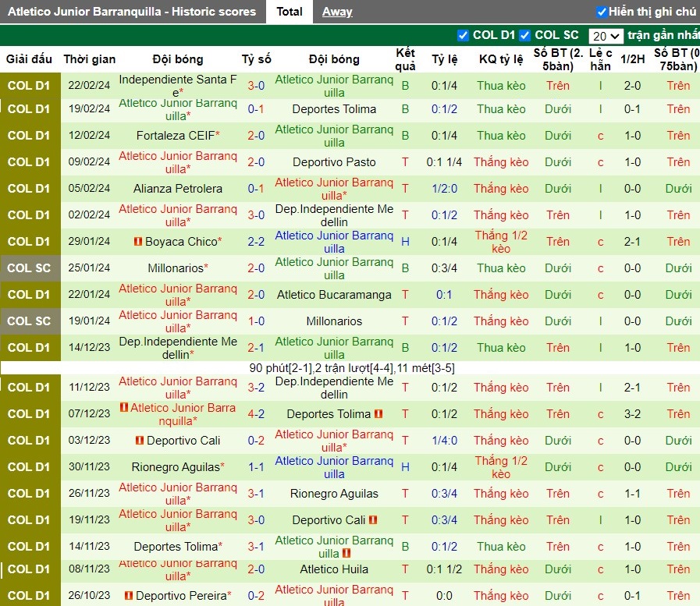Image resolution: width=700 pixels, height=606 pixels.
Task: Click 'Thắng 1/2 kèo' in 29/01/24 row
Action: [x=501, y=242]
